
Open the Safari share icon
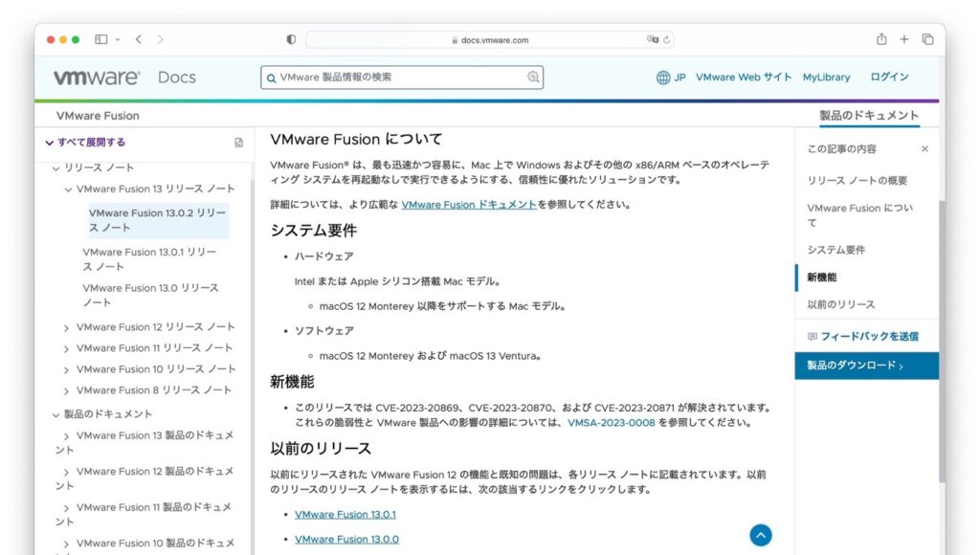880,39
